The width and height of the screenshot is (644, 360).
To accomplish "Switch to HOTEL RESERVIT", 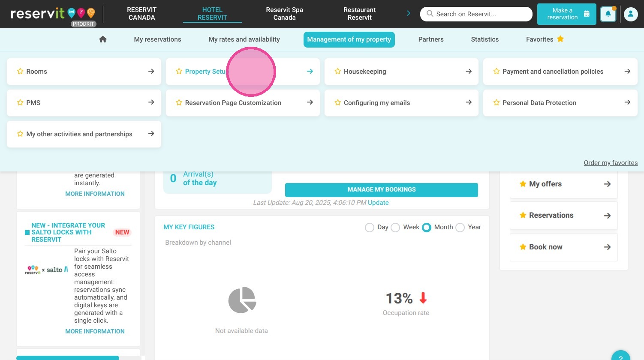I will pyautogui.click(x=212, y=14).
